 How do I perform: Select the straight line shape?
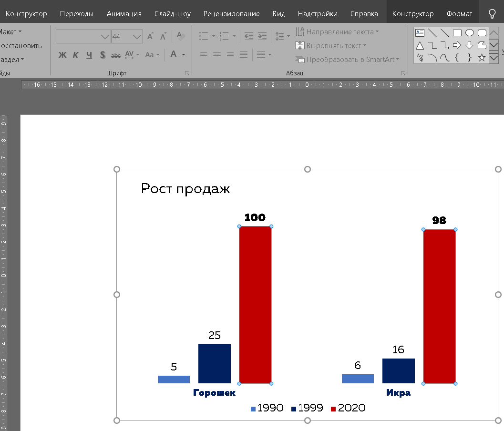pyautogui.click(x=432, y=33)
